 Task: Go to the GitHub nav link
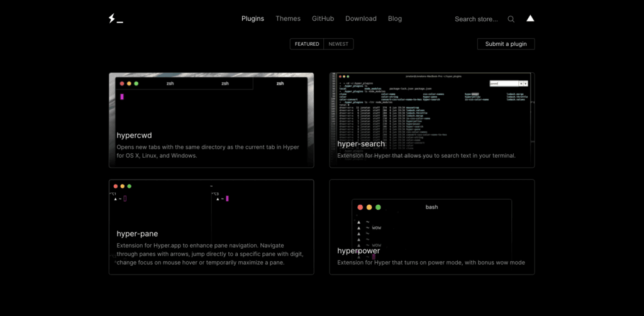click(323, 18)
